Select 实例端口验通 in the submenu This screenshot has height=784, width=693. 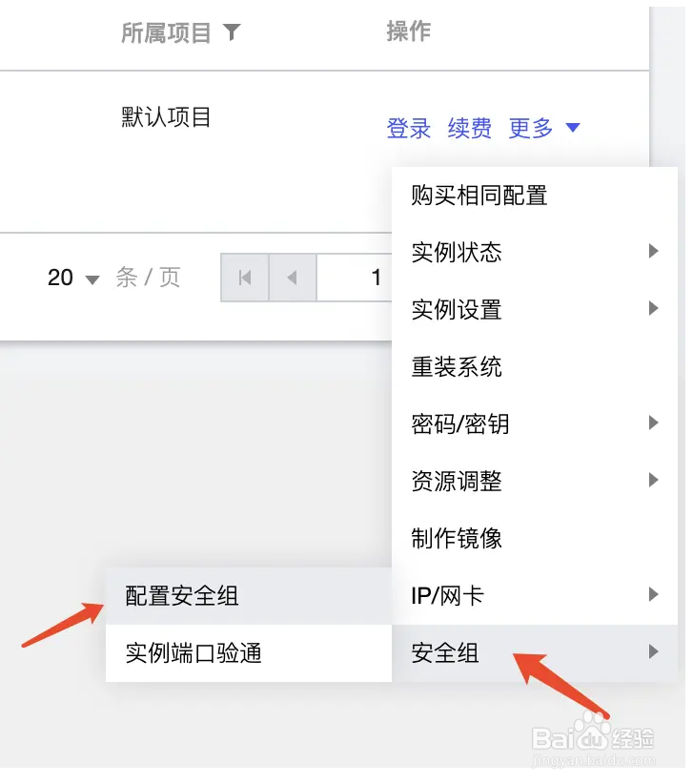(249, 653)
